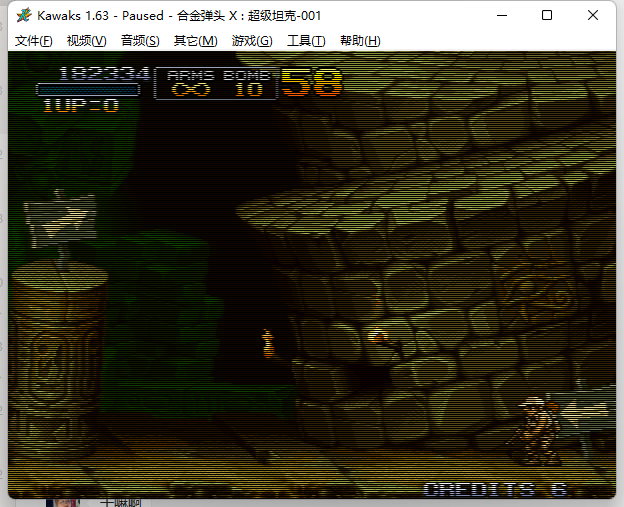Open the 工具(T) menu
This screenshot has height=507, width=624.
(x=306, y=41)
